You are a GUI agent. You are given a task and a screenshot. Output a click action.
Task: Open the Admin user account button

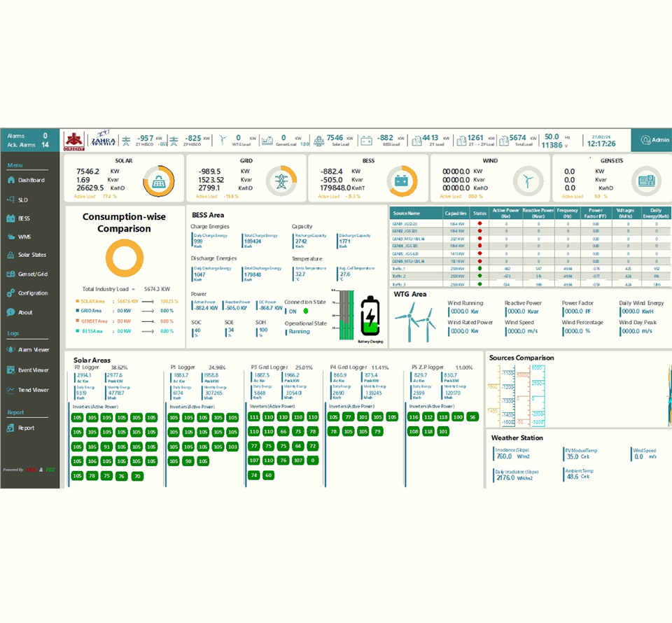point(651,140)
